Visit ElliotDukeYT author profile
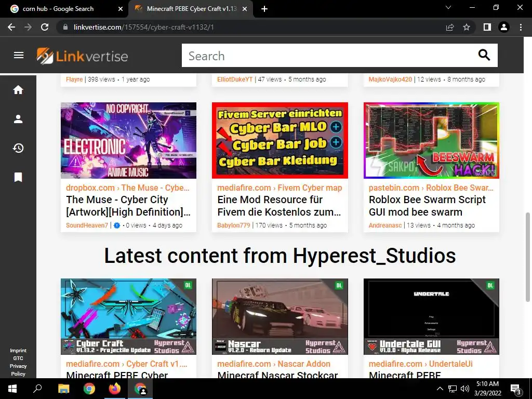Image resolution: width=532 pixels, height=399 pixels. tap(235, 79)
